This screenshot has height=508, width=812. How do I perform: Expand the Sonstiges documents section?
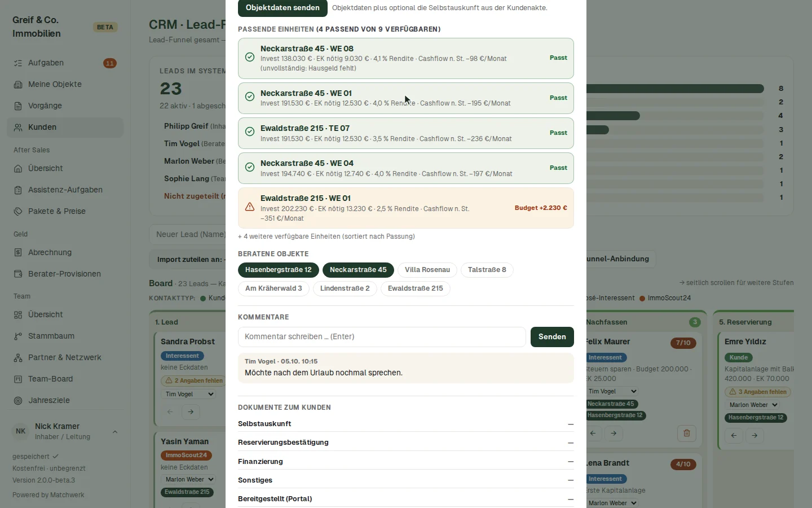(406, 480)
